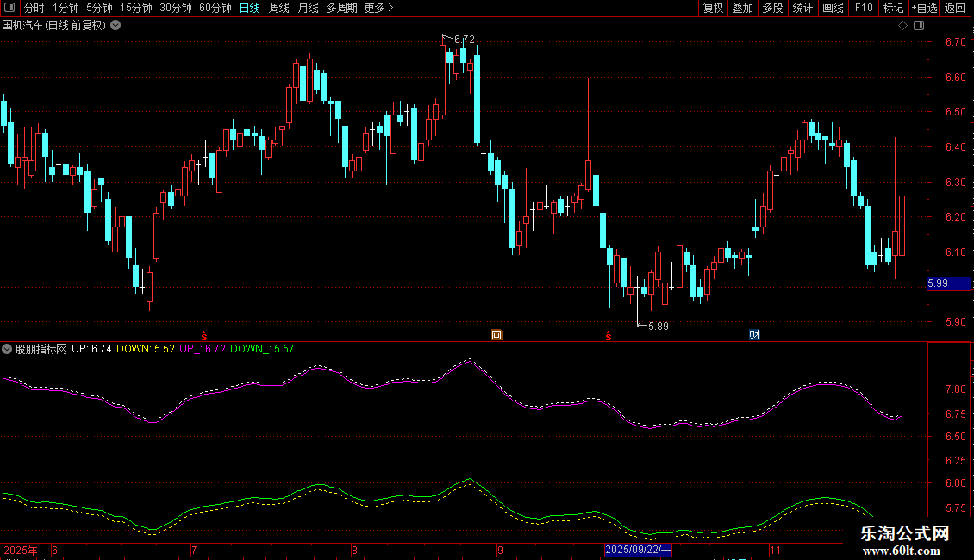The width and height of the screenshot is (974, 560).
Task: Click the UP: 6.74 indicator value
Action: (91, 349)
